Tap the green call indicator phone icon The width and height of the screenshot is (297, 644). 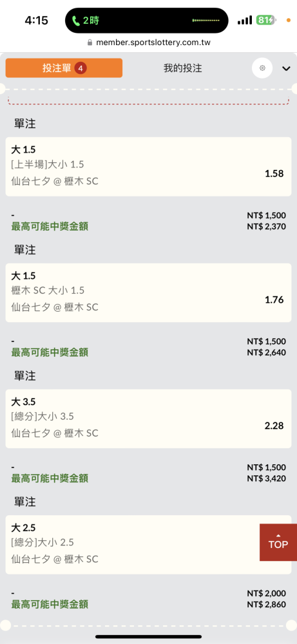click(x=75, y=21)
